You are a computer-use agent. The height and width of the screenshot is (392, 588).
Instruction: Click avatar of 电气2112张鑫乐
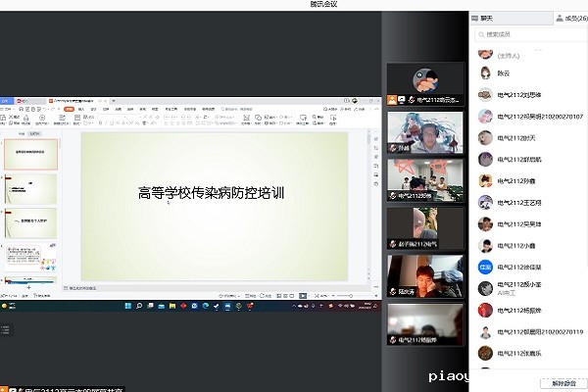tap(484, 353)
